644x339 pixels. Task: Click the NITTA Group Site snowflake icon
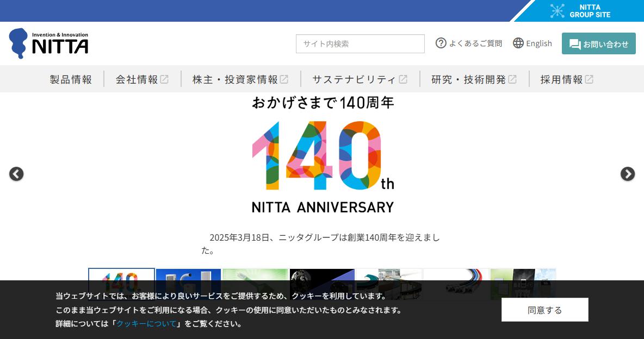click(557, 11)
